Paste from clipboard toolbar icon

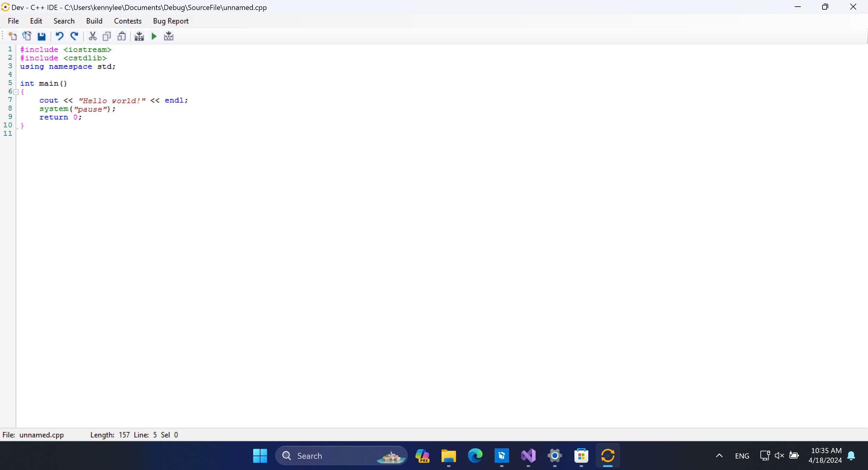tap(121, 36)
